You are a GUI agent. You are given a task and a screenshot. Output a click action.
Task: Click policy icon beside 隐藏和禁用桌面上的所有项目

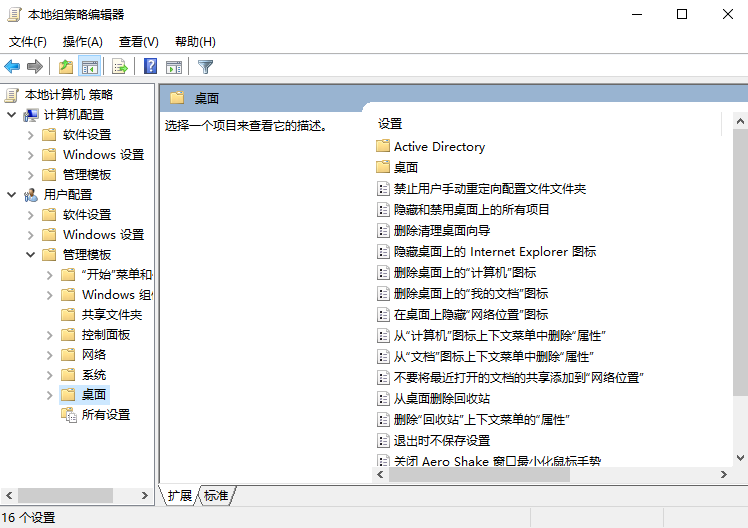(383, 209)
